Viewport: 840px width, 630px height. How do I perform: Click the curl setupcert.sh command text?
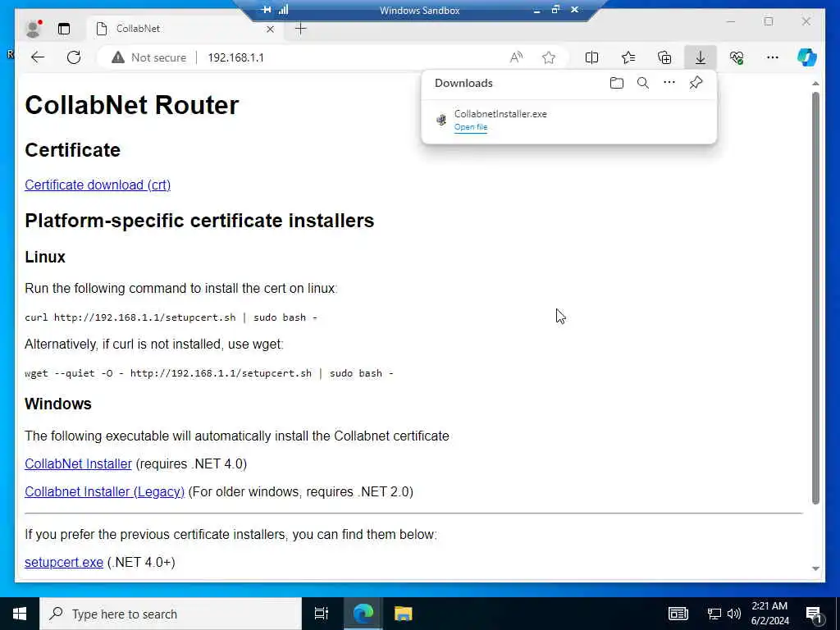tap(171, 317)
